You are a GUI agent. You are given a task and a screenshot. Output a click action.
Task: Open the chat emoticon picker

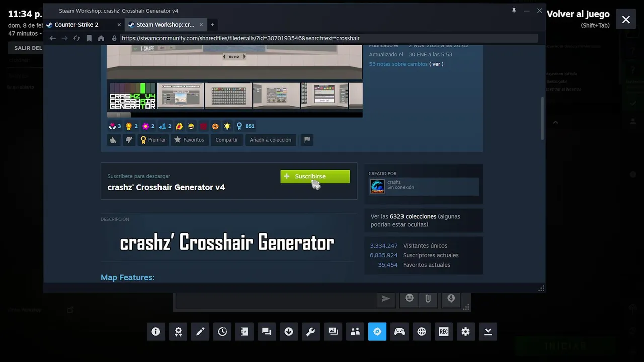pyautogui.click(x=410, y=299)
